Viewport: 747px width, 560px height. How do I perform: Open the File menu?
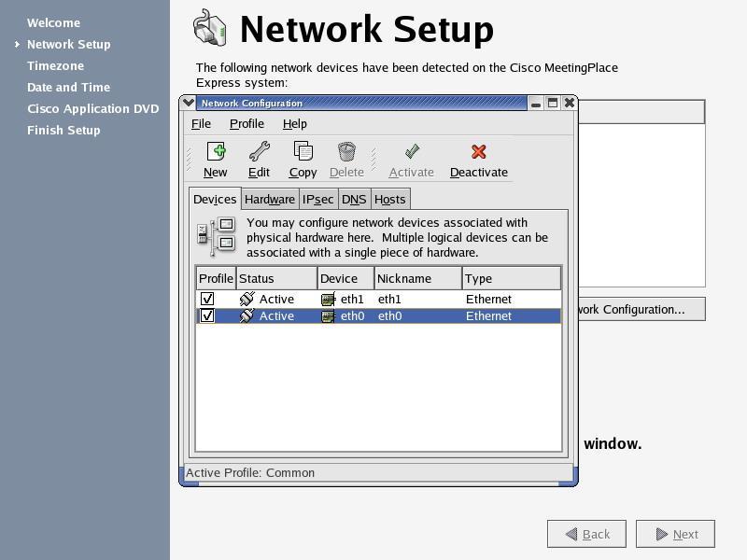[x=201, y=124]
